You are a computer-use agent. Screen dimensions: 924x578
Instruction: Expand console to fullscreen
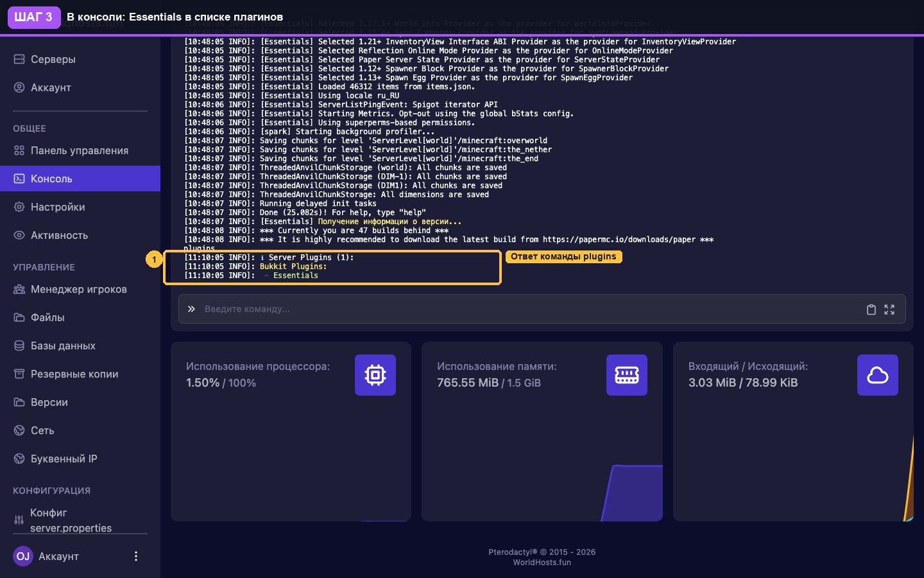pos(889,310)
